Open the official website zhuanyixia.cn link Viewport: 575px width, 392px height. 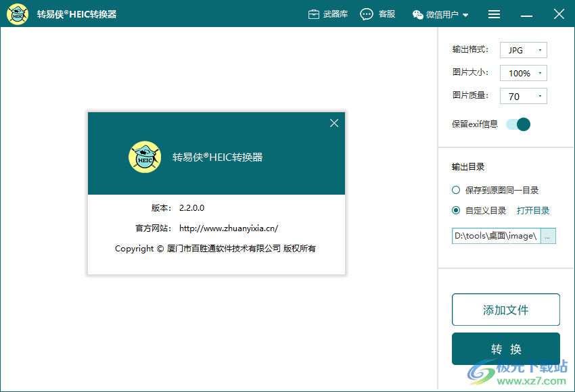click(229, 228)
